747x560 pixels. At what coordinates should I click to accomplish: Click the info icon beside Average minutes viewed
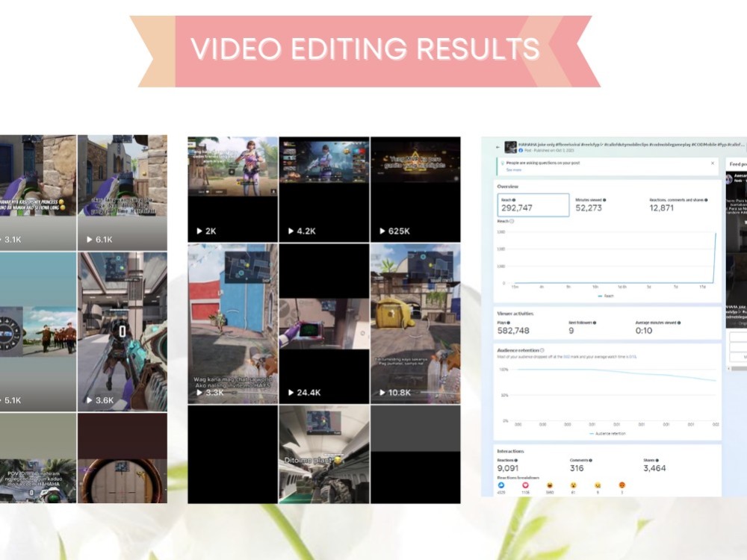(x=679, y=323)
